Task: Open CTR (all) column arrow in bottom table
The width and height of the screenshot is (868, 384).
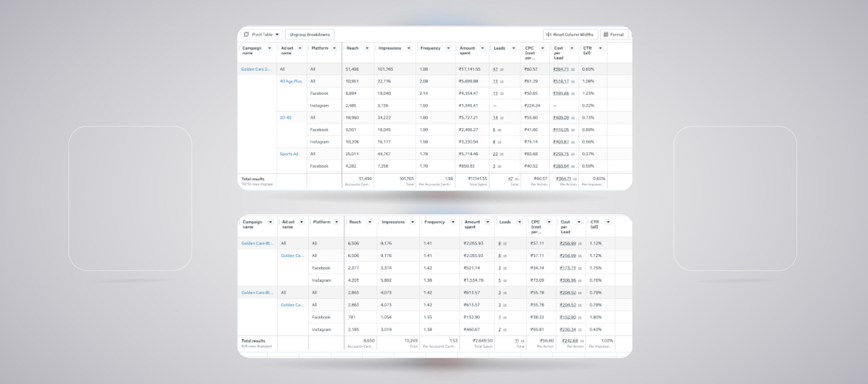Action: coord(608,222)
